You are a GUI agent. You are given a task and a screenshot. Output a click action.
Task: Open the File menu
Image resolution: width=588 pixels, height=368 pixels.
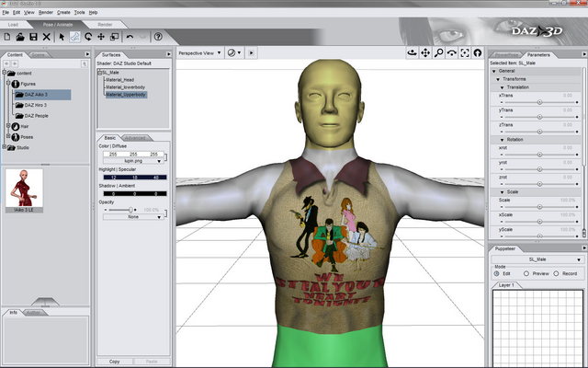[6, 12]
